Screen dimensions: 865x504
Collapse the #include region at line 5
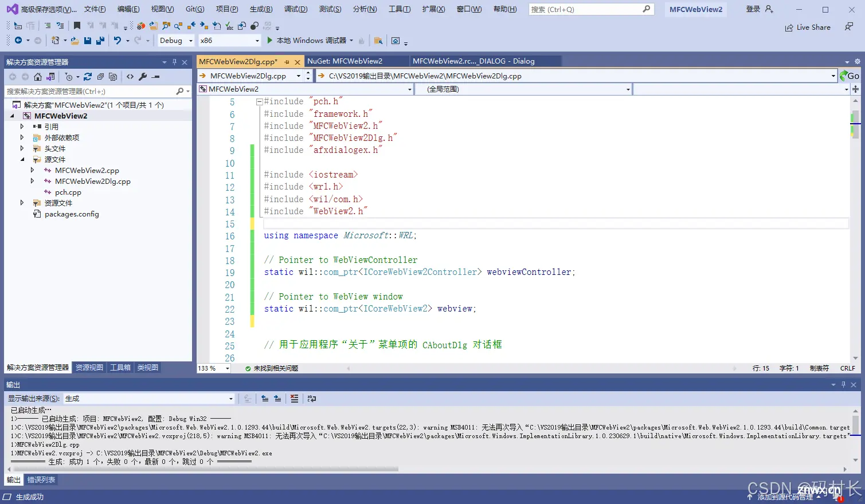(x=259, y=102)
